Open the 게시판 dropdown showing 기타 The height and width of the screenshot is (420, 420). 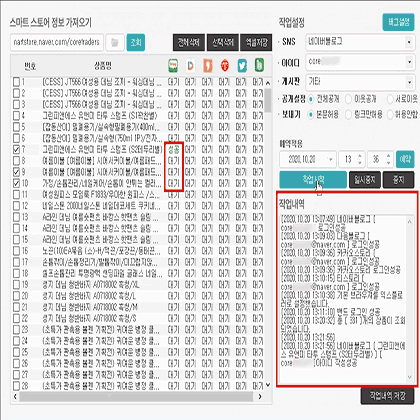[360, 82]
